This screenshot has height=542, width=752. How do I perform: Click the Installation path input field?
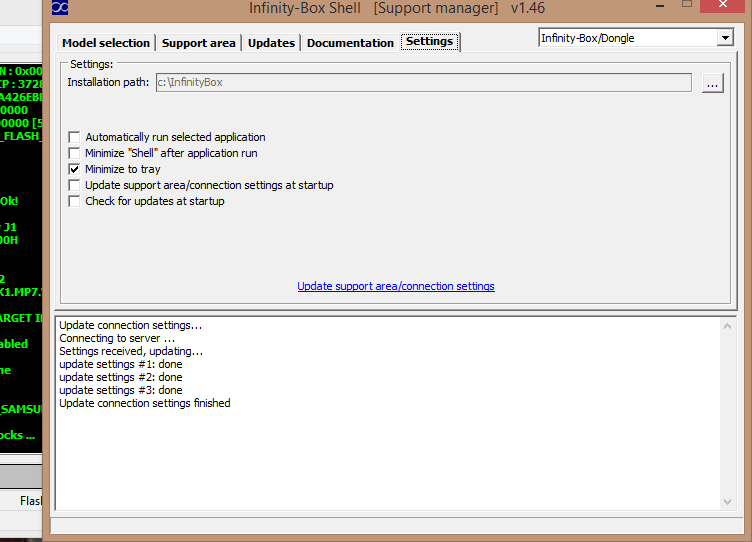point(423,82)
